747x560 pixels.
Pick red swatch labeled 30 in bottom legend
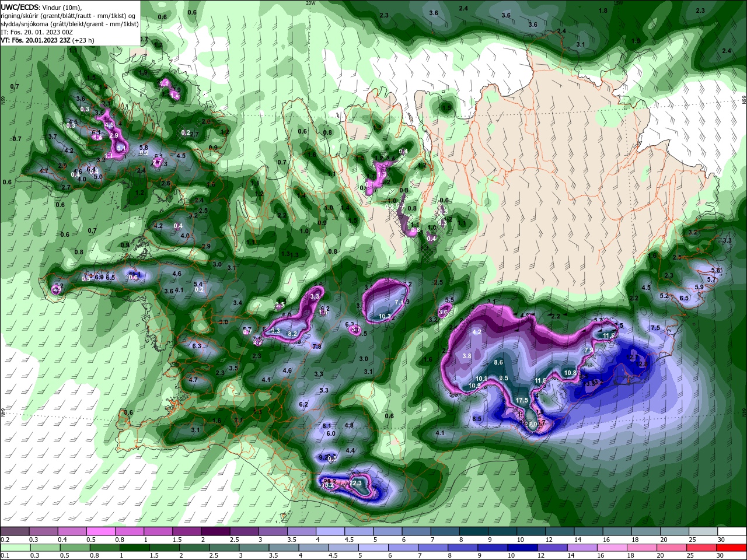point(732,548)
